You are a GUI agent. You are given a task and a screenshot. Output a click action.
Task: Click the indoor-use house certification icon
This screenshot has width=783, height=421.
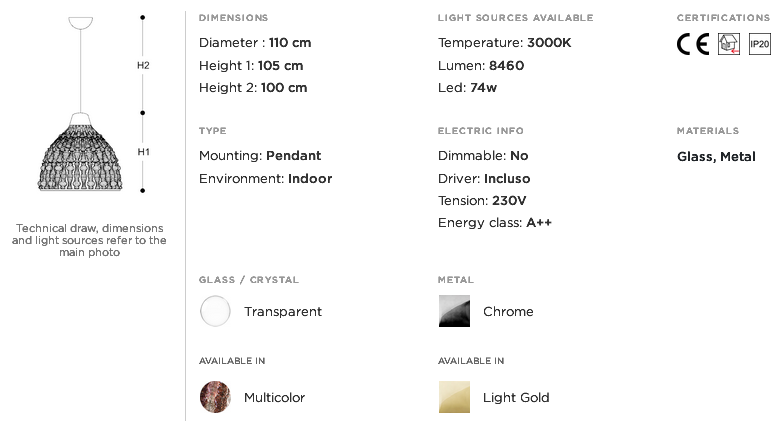coord(729,44)
